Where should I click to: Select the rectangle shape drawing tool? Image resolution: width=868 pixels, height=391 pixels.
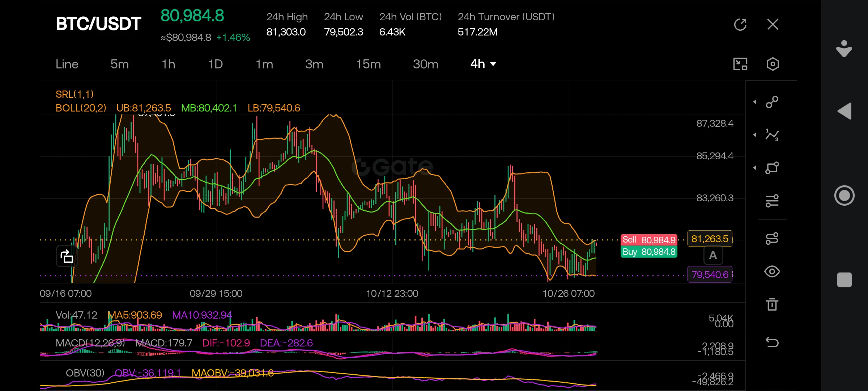tap(772, 168)
